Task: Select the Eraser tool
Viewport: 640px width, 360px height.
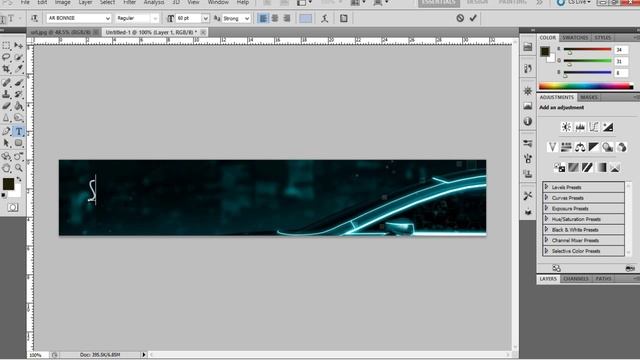Action: (6, 106)
